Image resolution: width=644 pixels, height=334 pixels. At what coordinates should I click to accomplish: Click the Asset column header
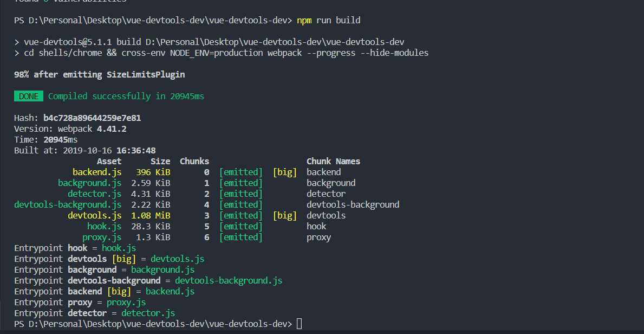click(109, 161)
